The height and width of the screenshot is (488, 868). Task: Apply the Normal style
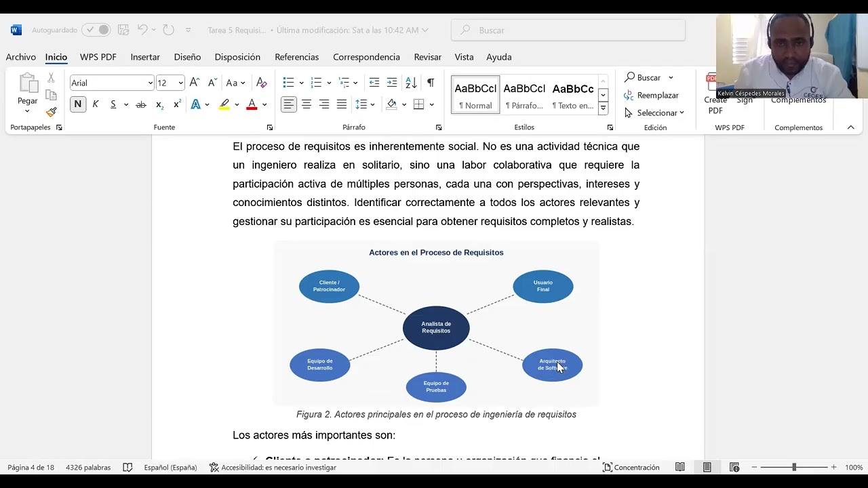[475, 95]
